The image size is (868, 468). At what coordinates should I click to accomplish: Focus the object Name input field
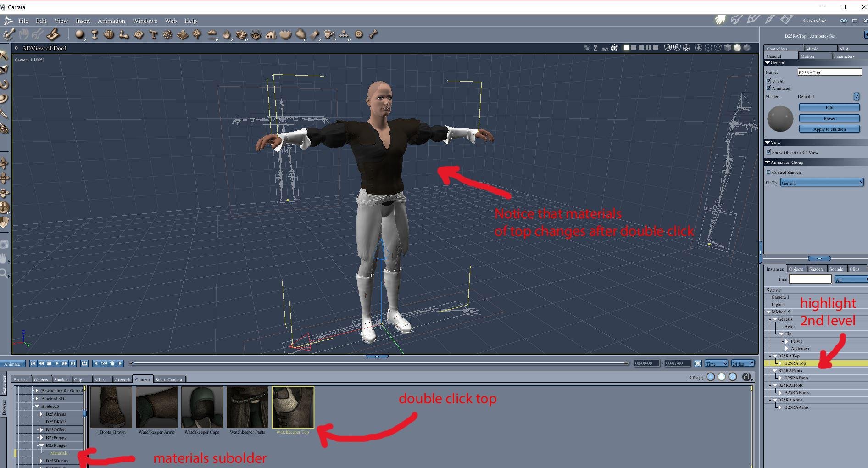coord(829,72)
